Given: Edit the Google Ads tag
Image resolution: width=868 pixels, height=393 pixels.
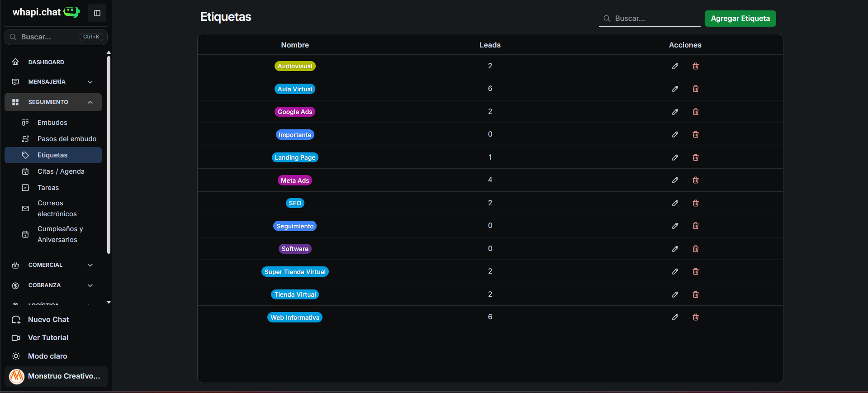Looking at the screenshot, I should coord(675,112).
